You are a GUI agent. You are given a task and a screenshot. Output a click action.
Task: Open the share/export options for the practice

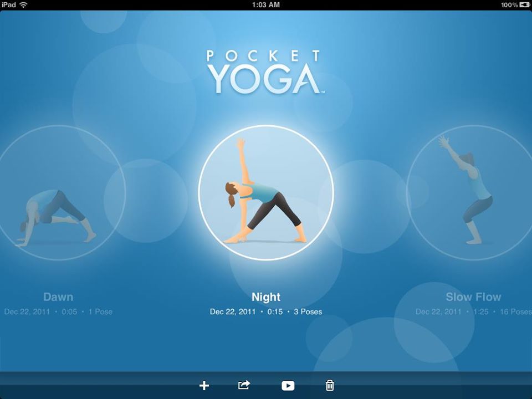tap(244, 385)
